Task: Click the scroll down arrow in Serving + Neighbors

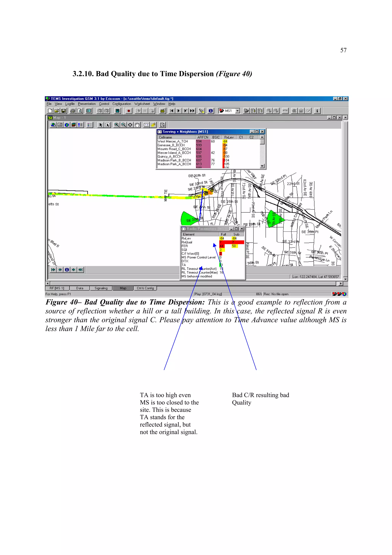Action: tap(262, 166)
